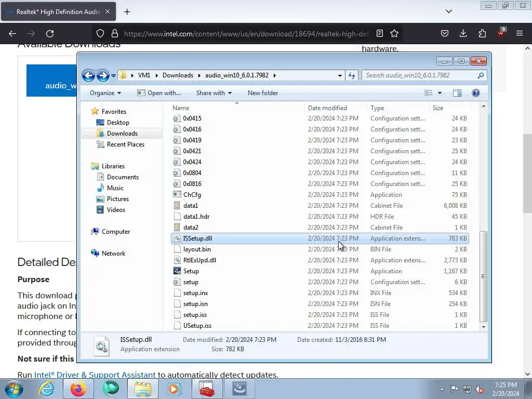This screenshot has width=532, height=399.
Task: Go back in the Explorer window
Action: point(88,75)
